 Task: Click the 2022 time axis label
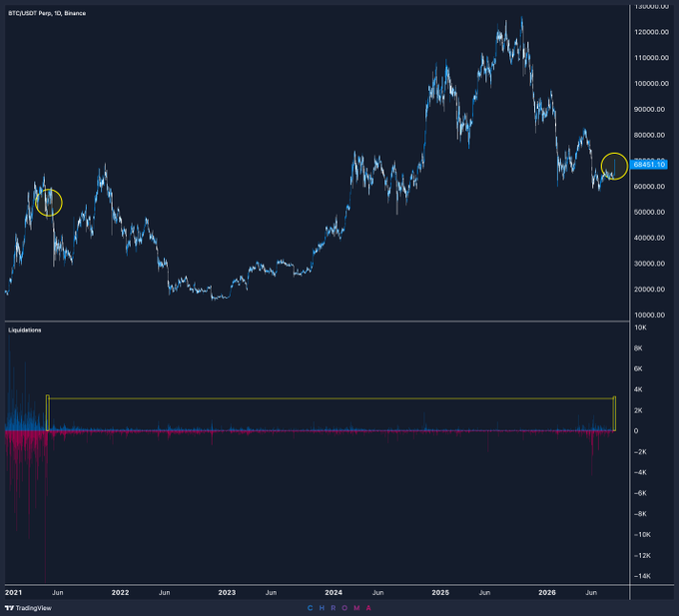pos(120,593)
